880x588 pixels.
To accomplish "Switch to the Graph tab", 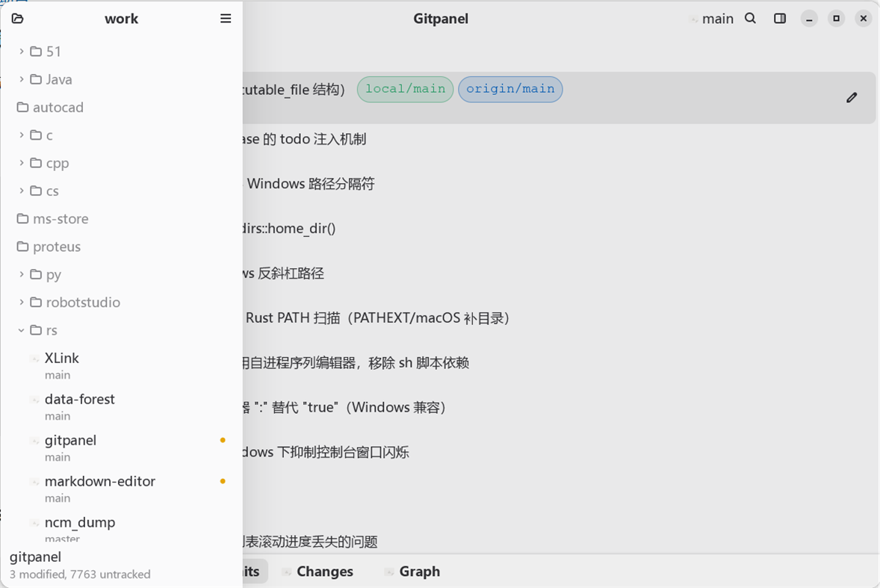I will click(x=412, y=571).
